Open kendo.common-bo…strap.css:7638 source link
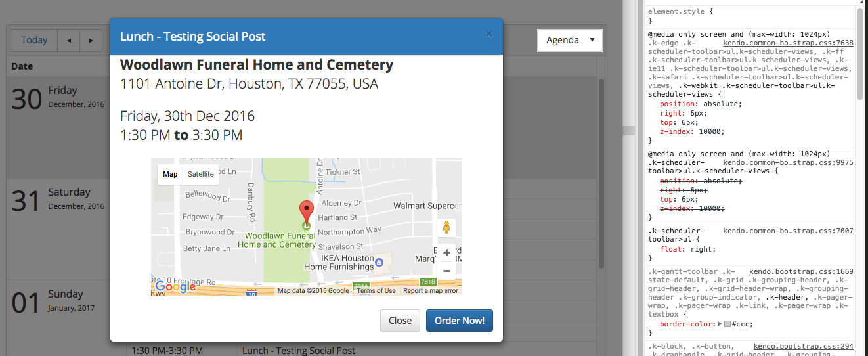This screenshot has height=356, width=868. tap(788, 43)
